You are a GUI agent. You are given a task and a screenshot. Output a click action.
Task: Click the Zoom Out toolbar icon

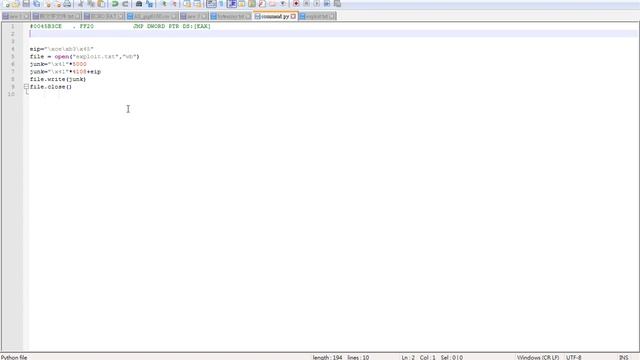(x=174, y=4)
